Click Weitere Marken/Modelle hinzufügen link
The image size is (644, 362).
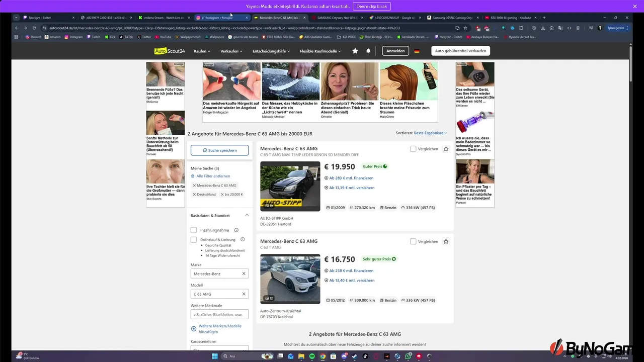click(x=220, y=329)
